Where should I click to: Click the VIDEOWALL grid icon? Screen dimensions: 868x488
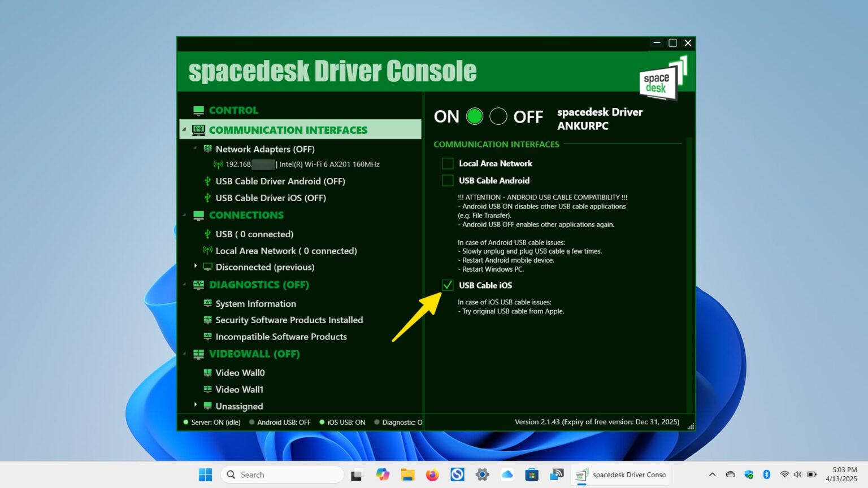198,354
